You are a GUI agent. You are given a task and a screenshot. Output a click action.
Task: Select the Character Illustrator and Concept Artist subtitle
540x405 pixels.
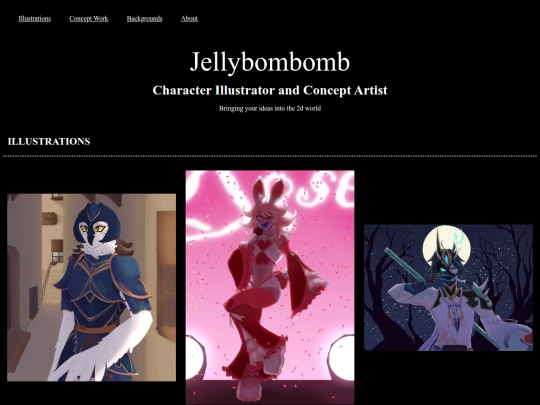270,90
